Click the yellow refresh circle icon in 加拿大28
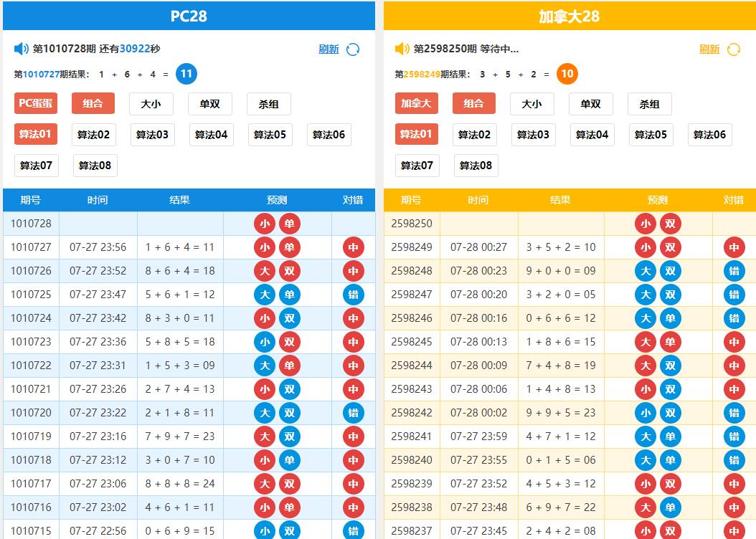The height and width of the screenshot is (539, 756). coord(734,49)
